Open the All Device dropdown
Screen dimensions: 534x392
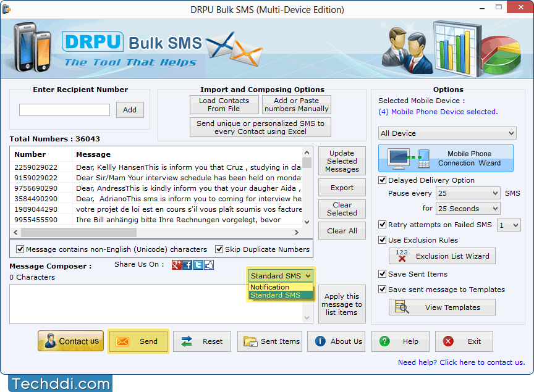447,133
